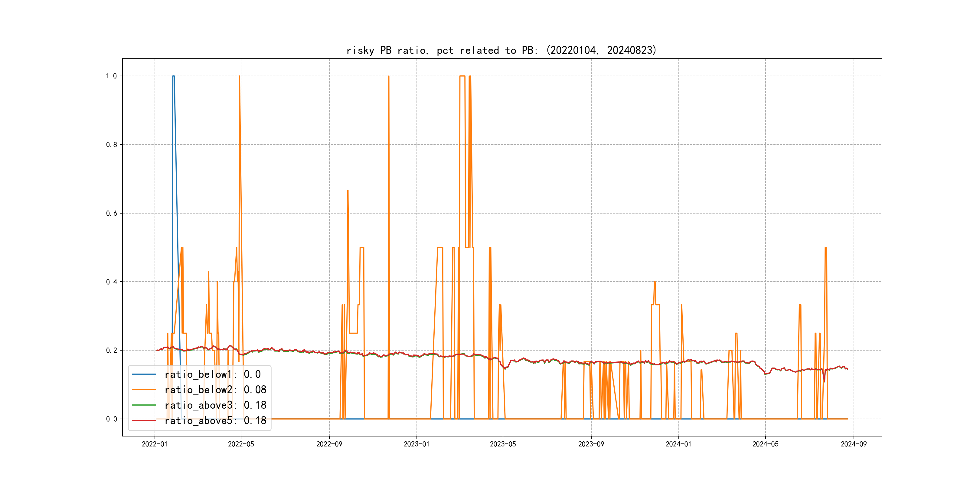The width and height of the screenshot is (980, 490).
Task: Click the 0.4 y-axis tick label
Action: tap(112, 282)
